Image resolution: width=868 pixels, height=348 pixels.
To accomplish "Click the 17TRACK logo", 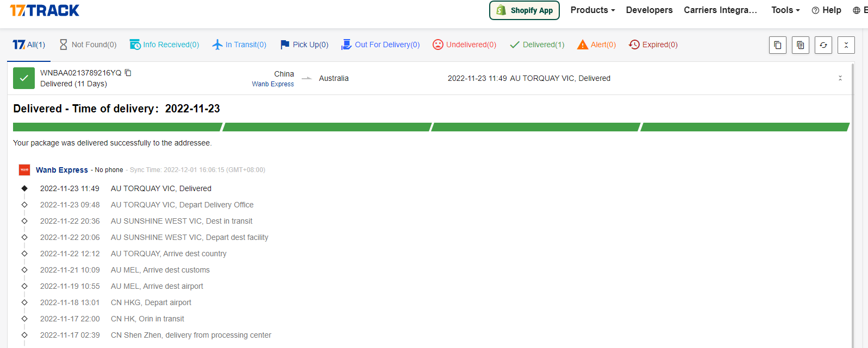I will [x=45, y=10].
